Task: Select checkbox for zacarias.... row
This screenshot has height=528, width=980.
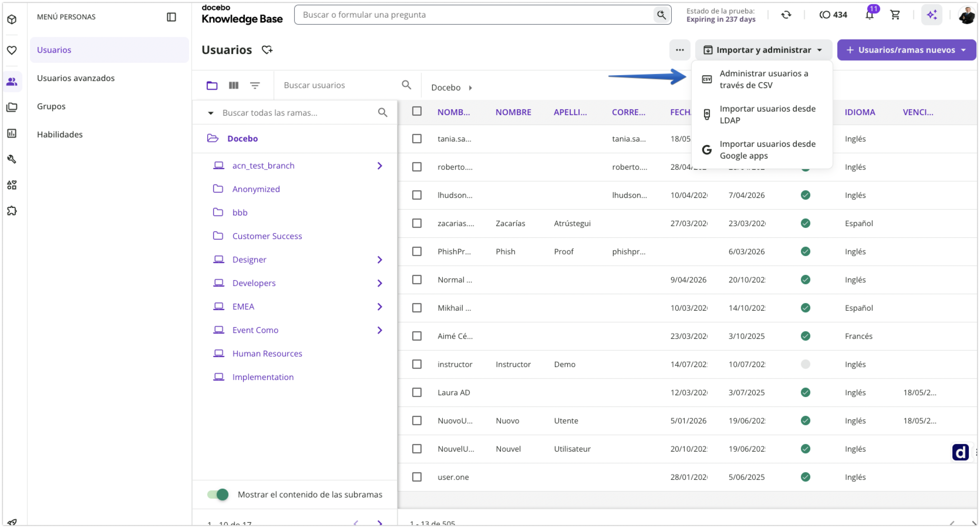Action: click(x=417, y=223)
